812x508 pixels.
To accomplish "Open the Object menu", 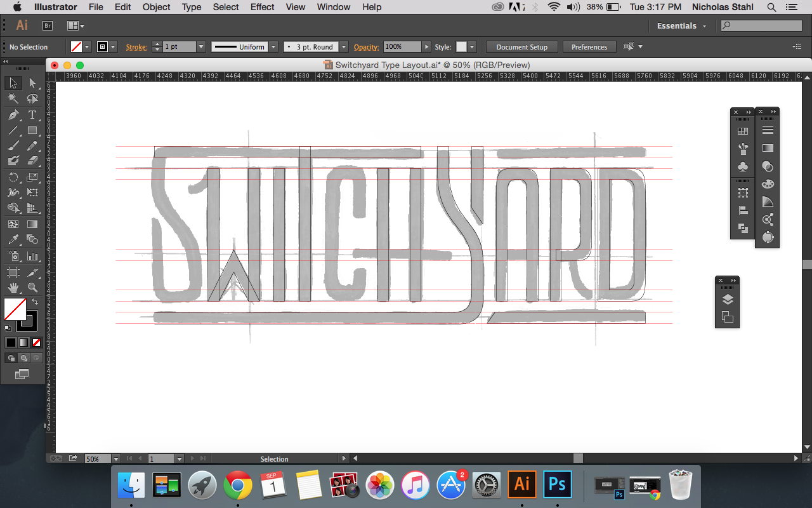I will (157, 7).
